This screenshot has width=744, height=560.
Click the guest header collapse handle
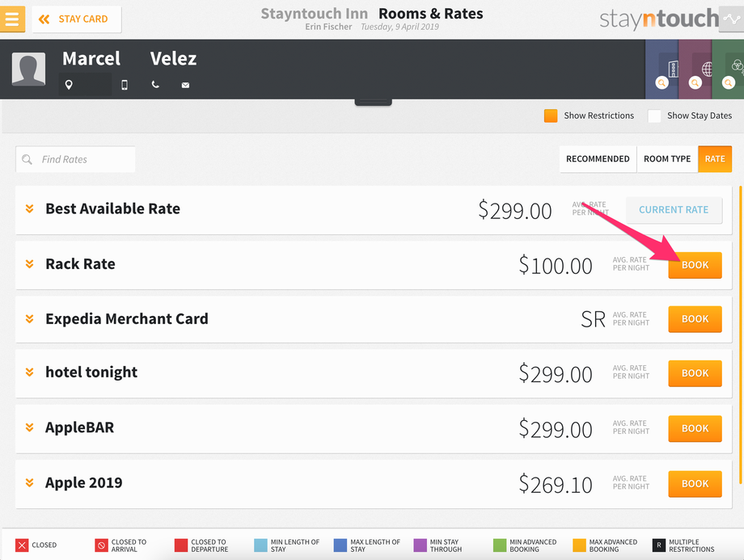(374, 102)
